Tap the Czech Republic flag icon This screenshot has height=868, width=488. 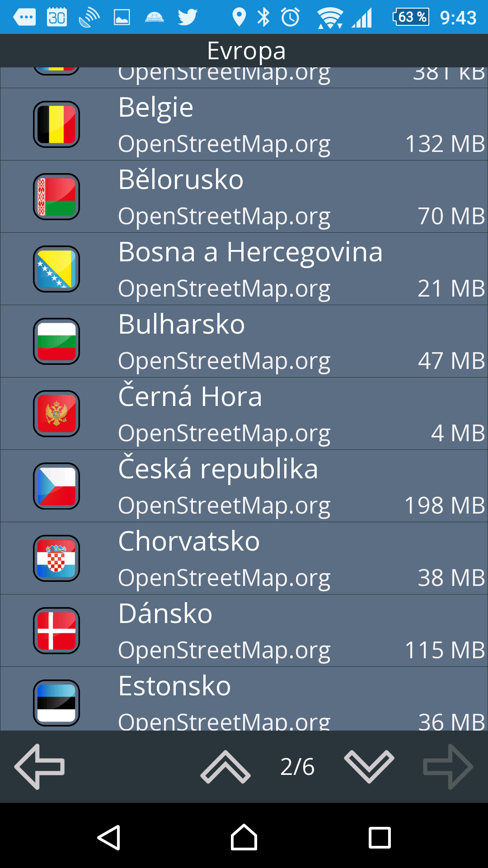56,486
